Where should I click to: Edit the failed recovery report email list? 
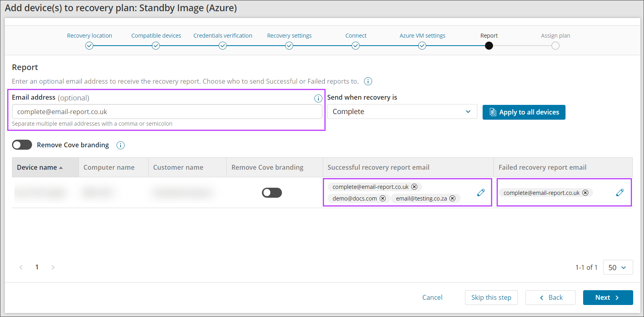coord(620,193)
